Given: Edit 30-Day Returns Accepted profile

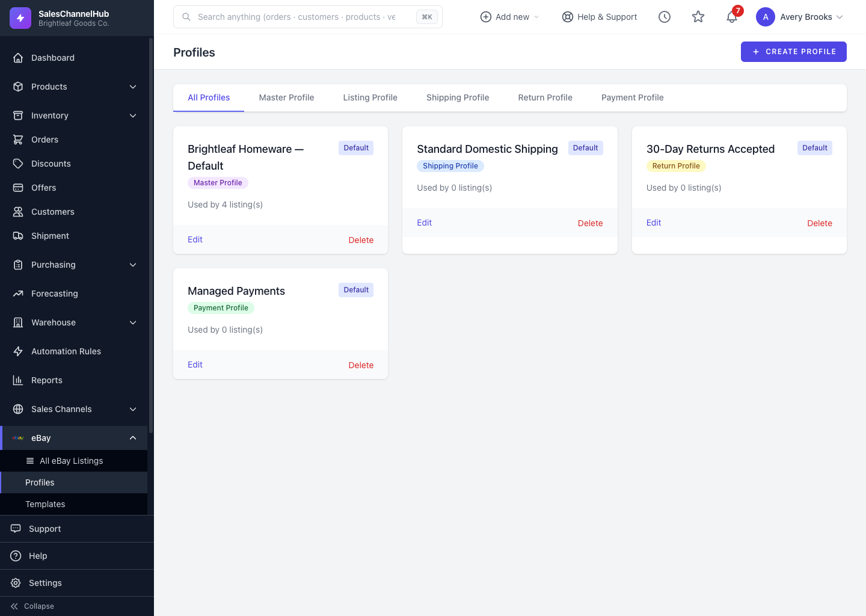Looking at the screenshot, I should coord(654,223).
